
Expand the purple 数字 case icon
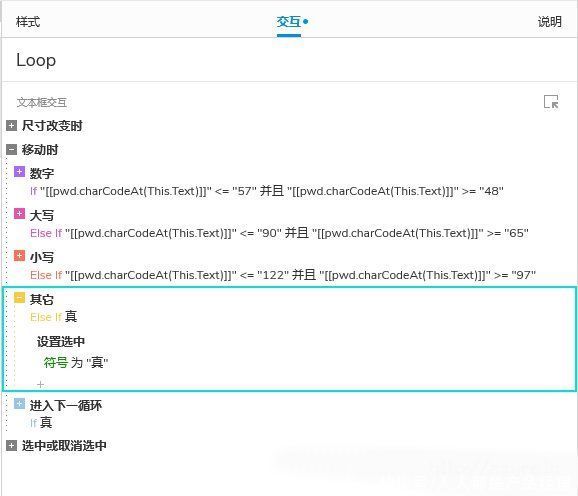click(20, 172)
